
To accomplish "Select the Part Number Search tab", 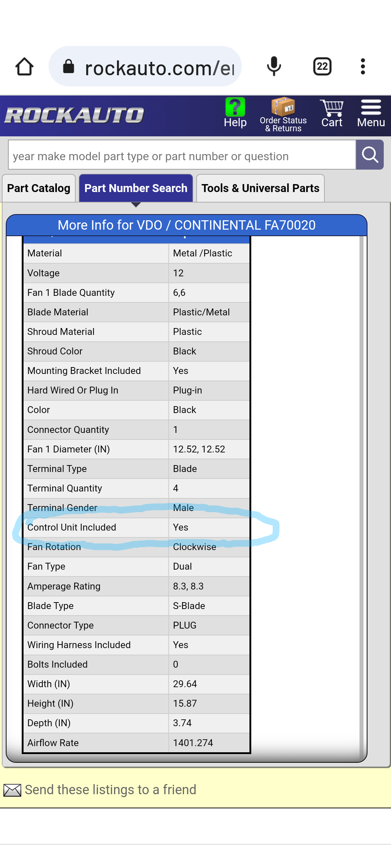I will click(136, 188).
